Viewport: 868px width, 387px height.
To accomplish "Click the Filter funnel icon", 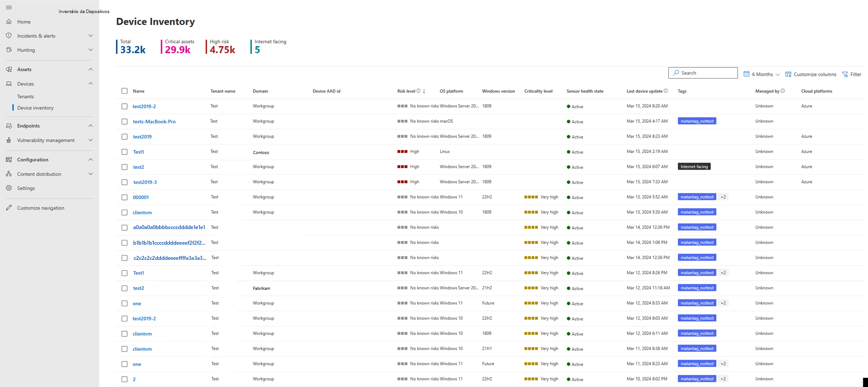I will [845, 74].
